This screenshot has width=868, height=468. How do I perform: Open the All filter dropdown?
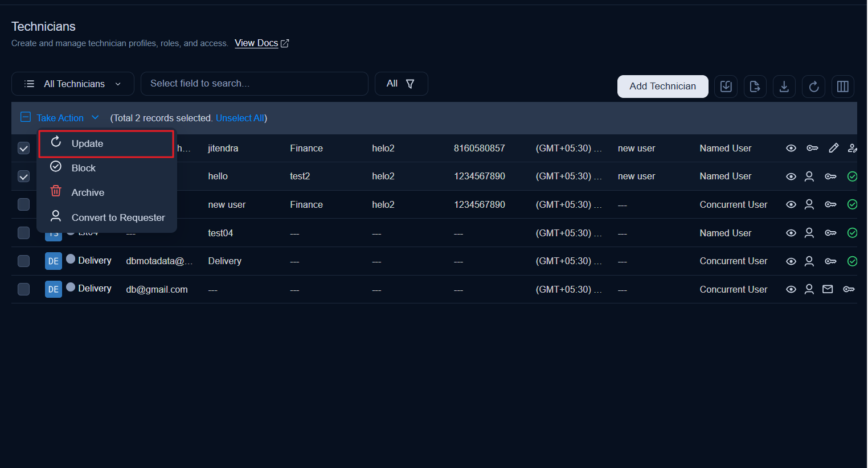pyautogui.click(x=401, y=84)
